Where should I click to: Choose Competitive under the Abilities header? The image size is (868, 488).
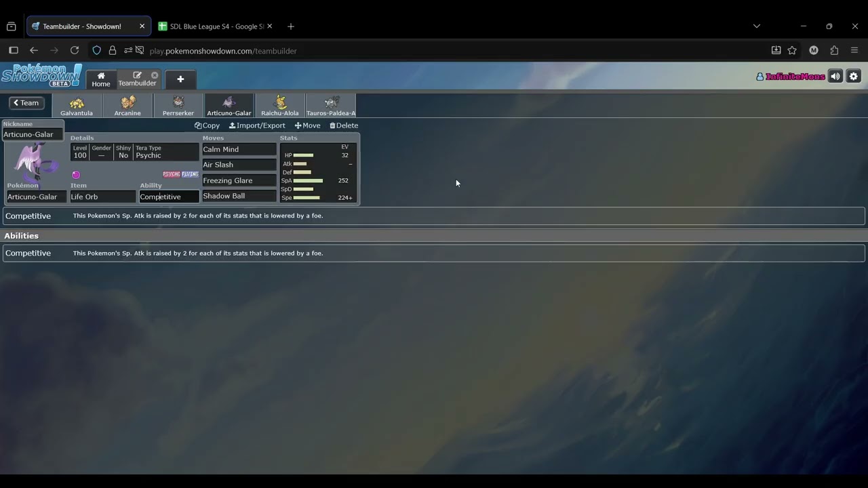tap(434, 253)
